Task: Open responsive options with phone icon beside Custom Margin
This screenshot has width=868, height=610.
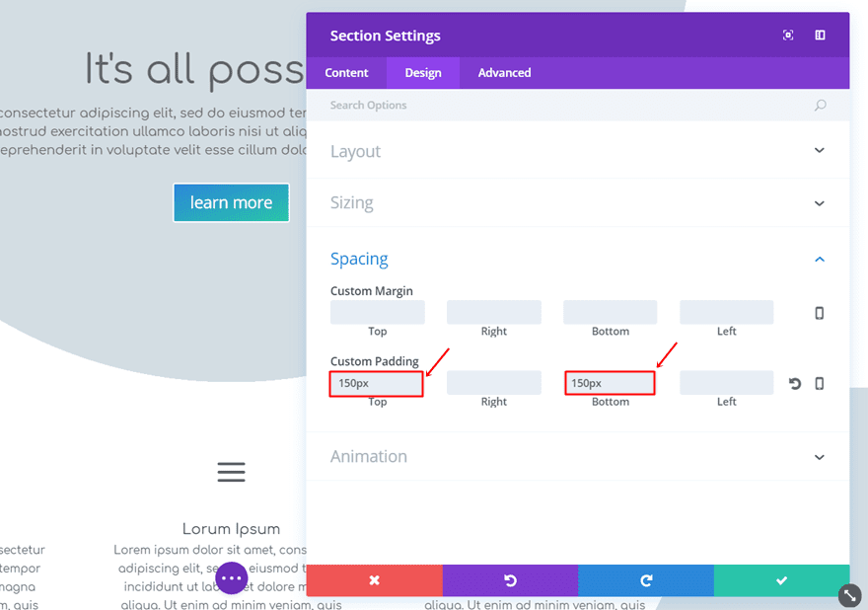Action: pos(820,312)
